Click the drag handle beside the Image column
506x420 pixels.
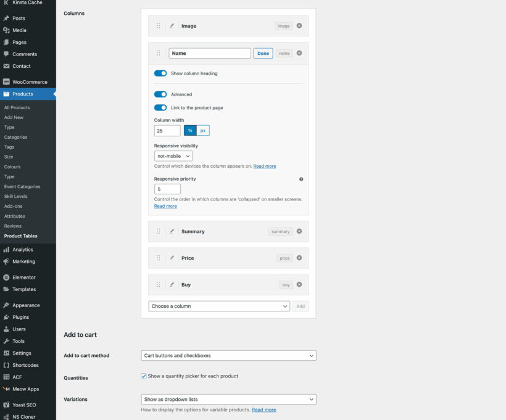159,26
